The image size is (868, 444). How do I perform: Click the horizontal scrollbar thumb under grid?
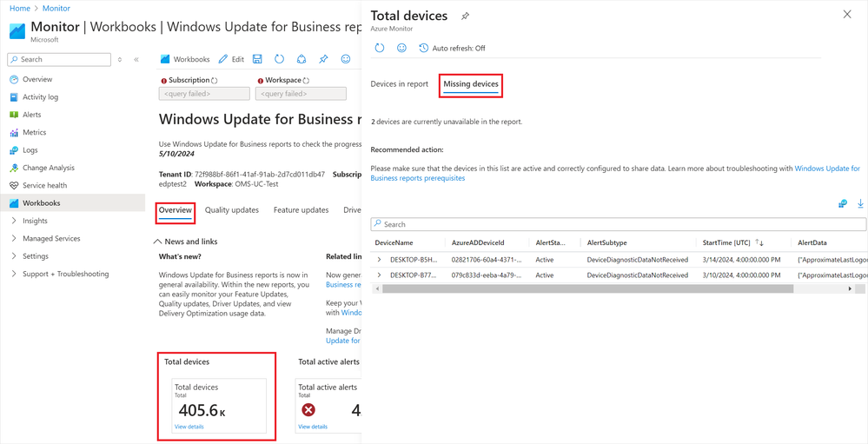coord(587,289)
